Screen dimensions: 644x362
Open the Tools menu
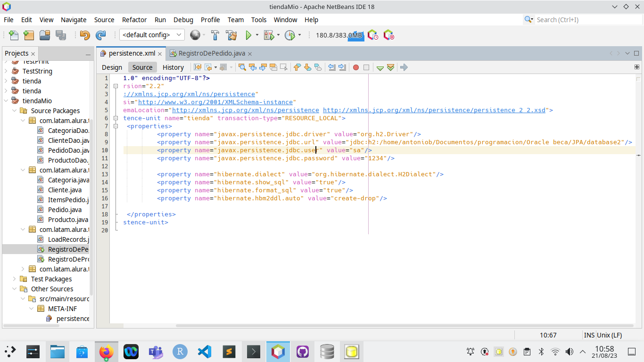tap(259, 20)
